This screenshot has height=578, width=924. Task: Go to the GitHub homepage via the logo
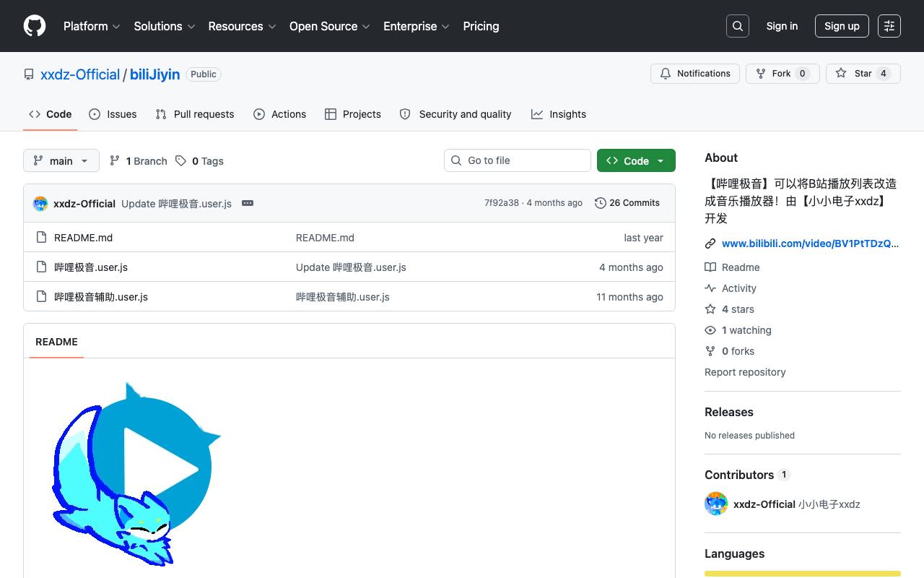tap(35, 26)
